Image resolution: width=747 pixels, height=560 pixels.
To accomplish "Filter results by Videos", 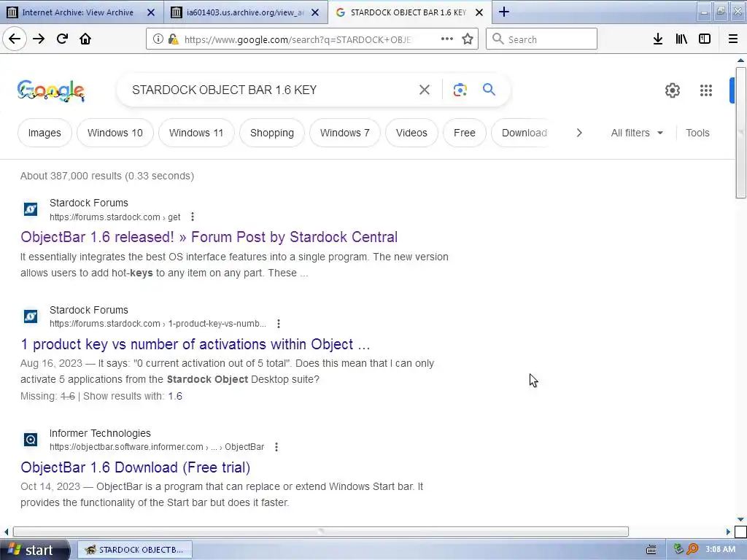I will [x=411, y=133].
